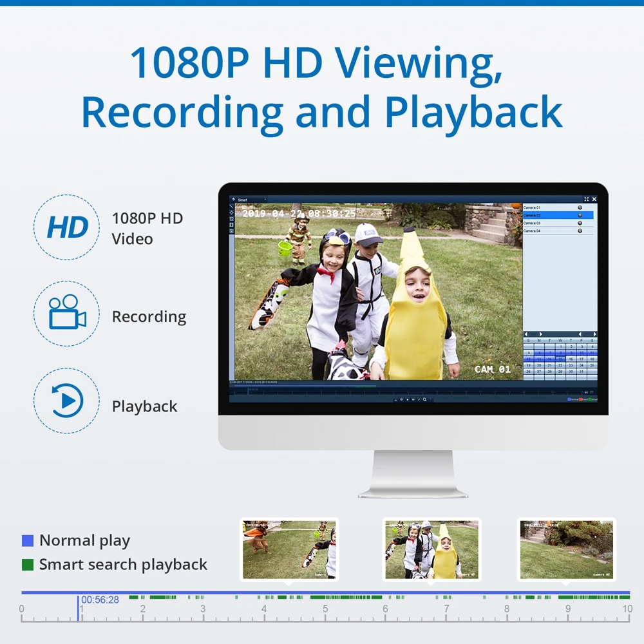Select day 22 in the calendar
Viewport: 644px width, 644px height.
click(x=560, y=365)
